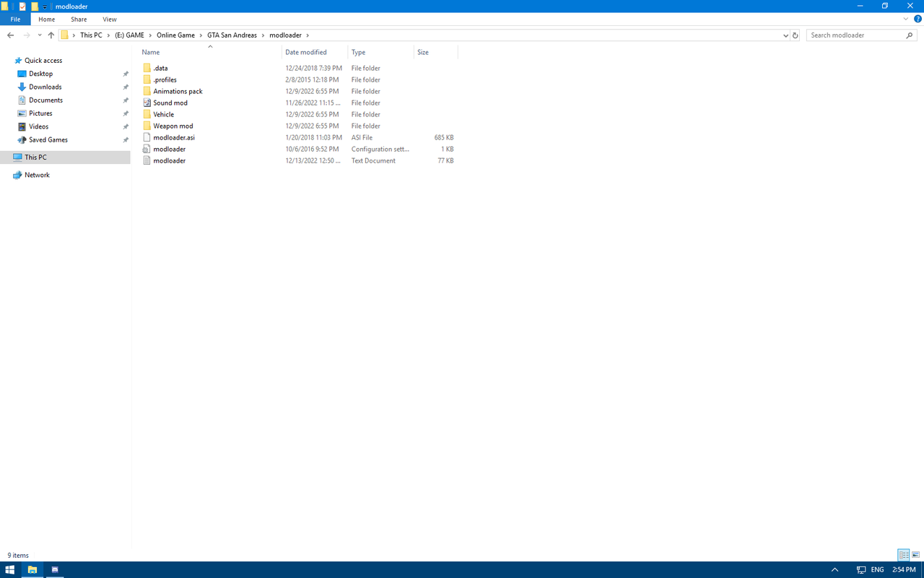The width and height of the screenshot is (924, 578).
Task: Select the .profiles folder icon
Action: [147, 79]
